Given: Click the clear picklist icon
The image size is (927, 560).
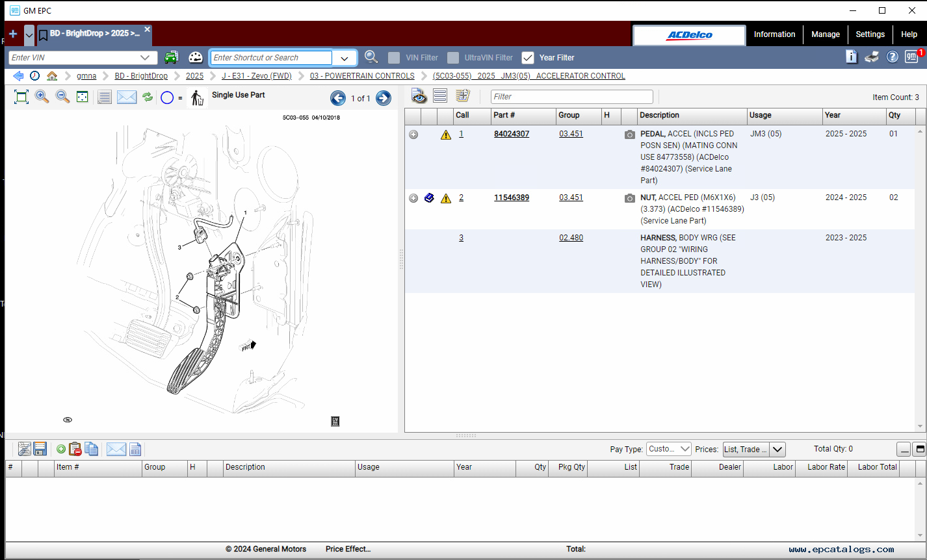Looking at the screenshot, I should 25,449.
